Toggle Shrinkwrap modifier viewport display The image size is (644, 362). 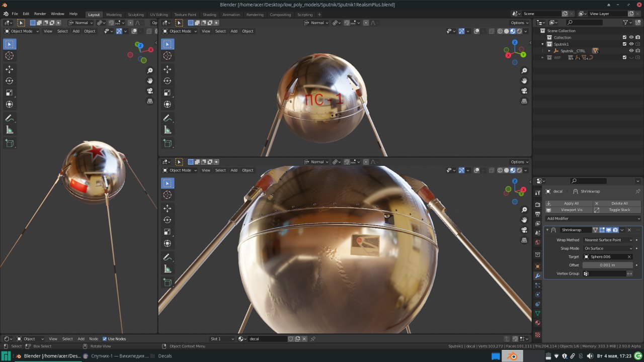(608, 230)
